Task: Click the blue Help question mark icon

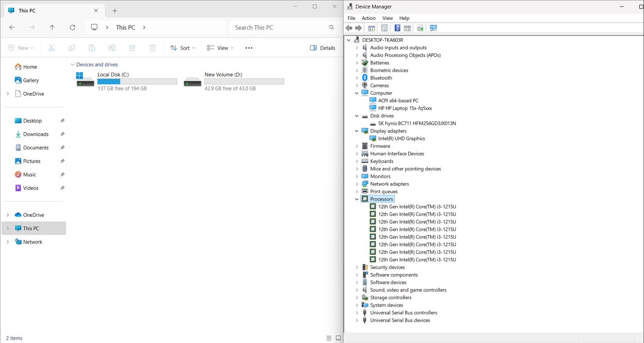Action: (x=397, y=28)
